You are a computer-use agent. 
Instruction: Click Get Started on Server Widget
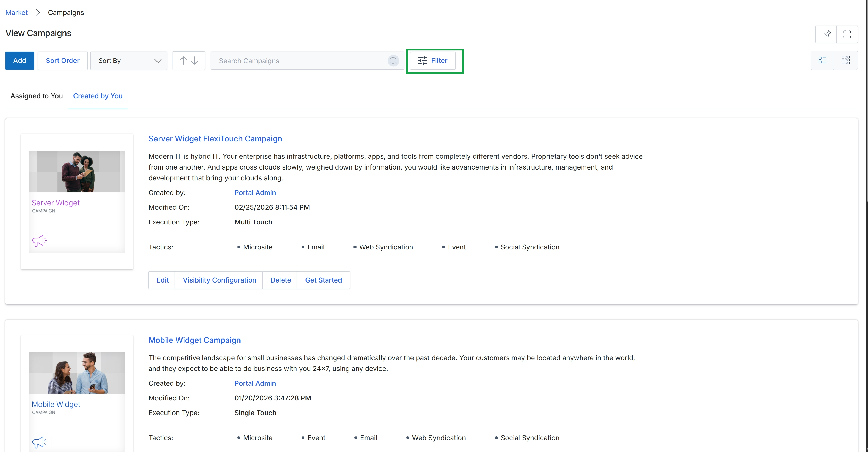click(324, 280)
